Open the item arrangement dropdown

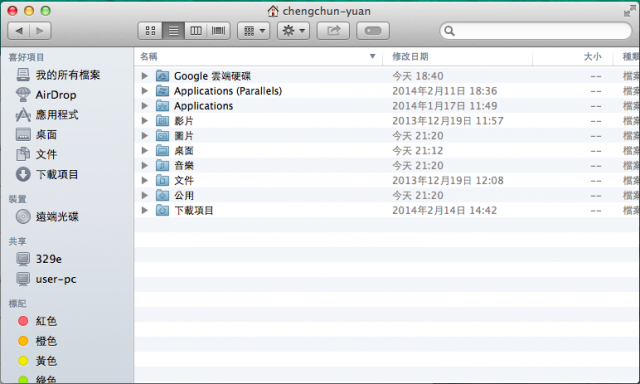click(253, 31)
